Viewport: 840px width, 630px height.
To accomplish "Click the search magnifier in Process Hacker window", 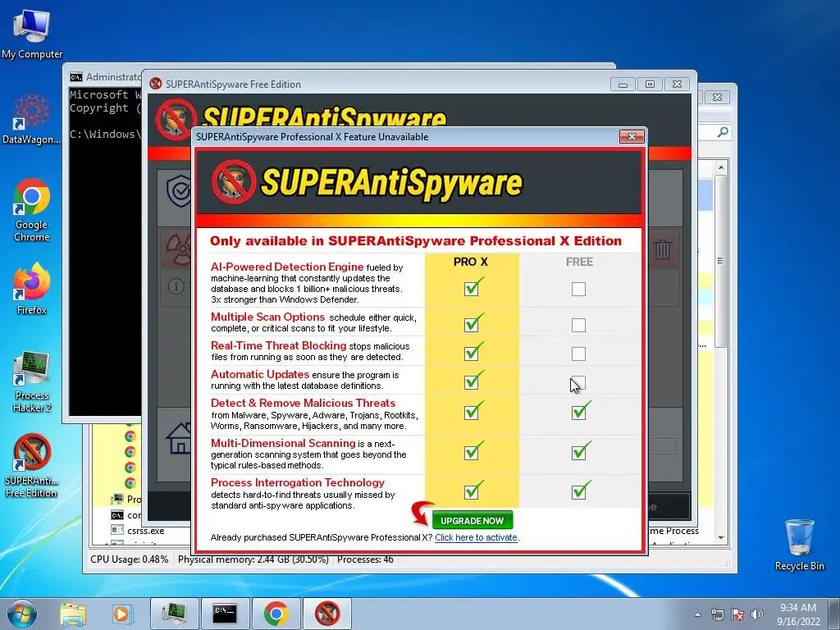I will [723, 132].
